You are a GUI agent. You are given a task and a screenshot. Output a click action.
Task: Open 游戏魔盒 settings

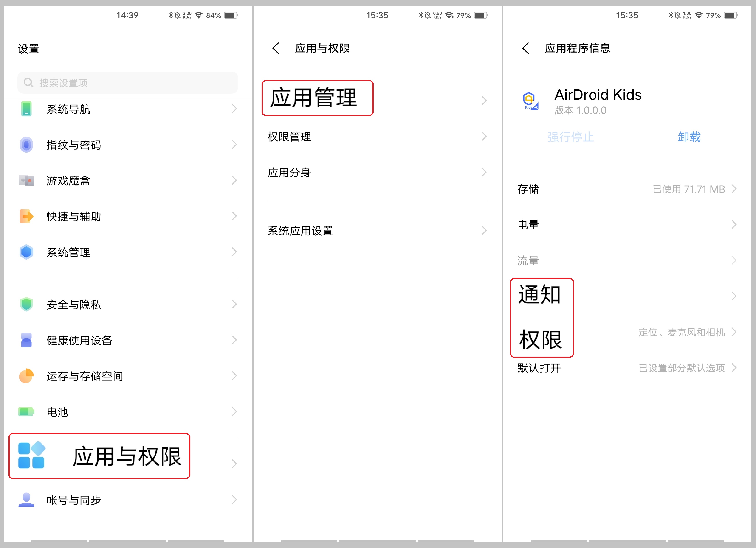128,181
